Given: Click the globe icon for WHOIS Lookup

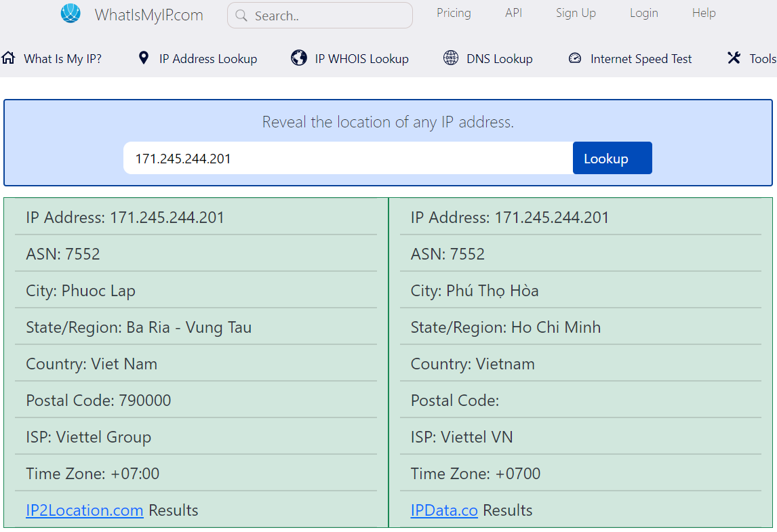Looking at the screenshot, I should (x=299, y=58).
